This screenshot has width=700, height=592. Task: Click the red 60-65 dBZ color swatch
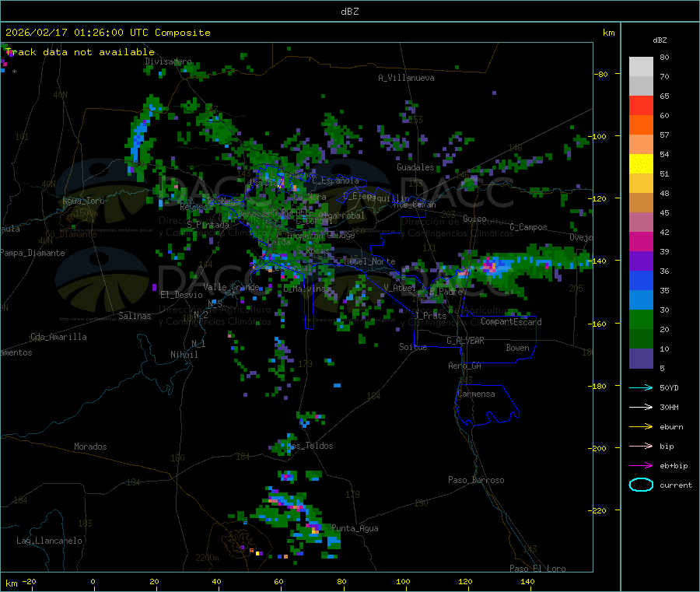tap(641, 105)
